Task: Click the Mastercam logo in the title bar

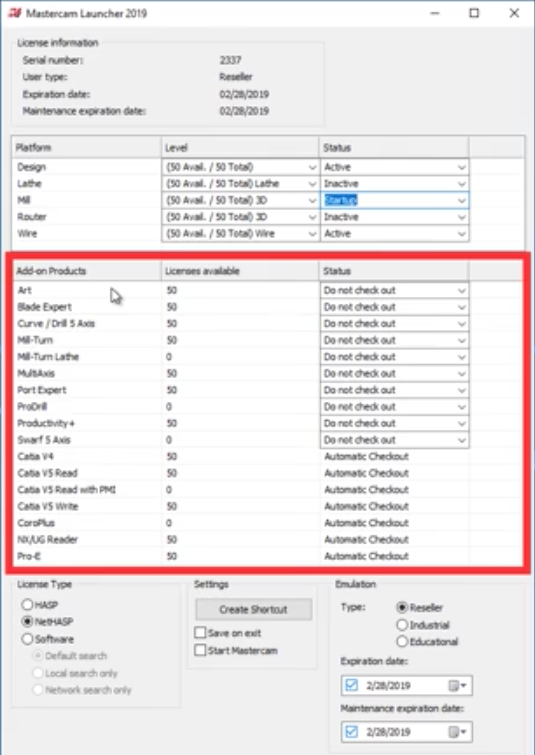Action: [14, 13]
